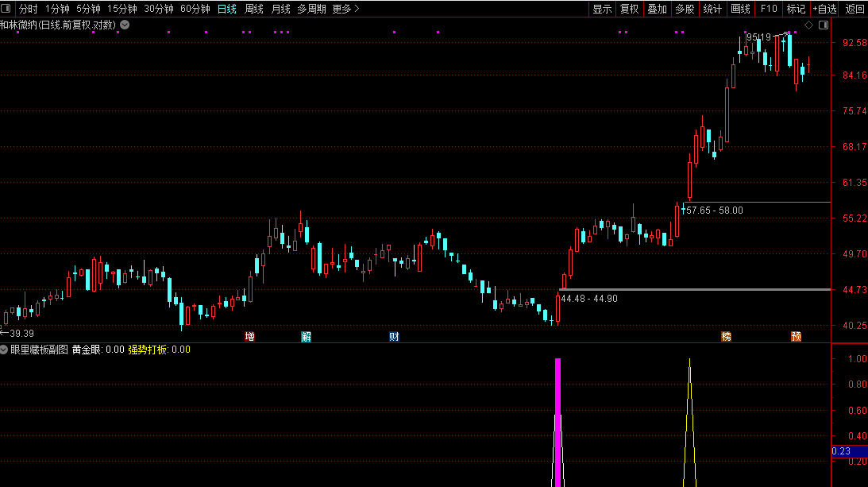The image size is (868, 487).
Task: Select the 5分钟 period tab
Action: (89, 9)
